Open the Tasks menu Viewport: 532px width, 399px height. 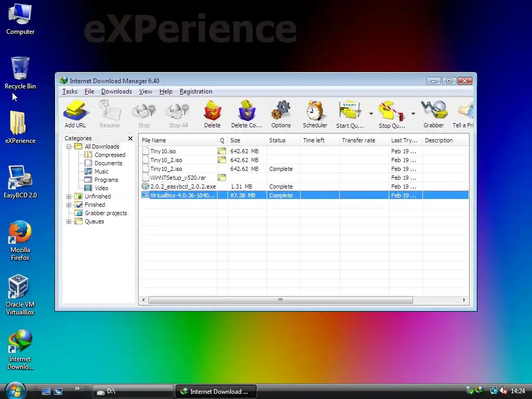tap(70, 91)
